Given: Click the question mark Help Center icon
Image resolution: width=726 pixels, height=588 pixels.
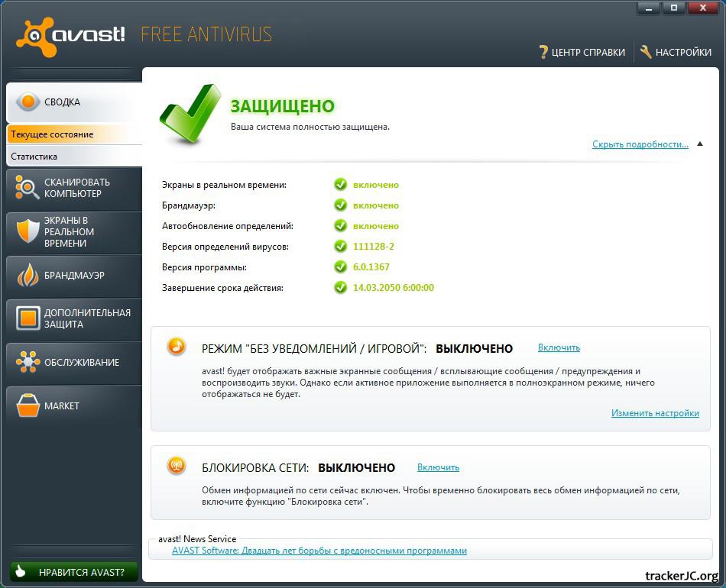Looking at the screenshot, I should coord(543,52).
